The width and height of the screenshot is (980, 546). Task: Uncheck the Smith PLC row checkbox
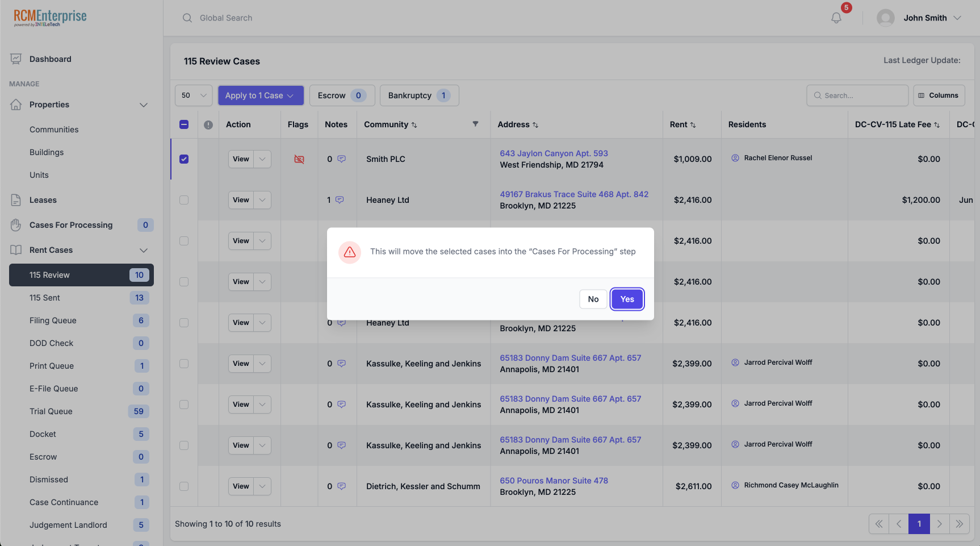[x=183, y=159]
